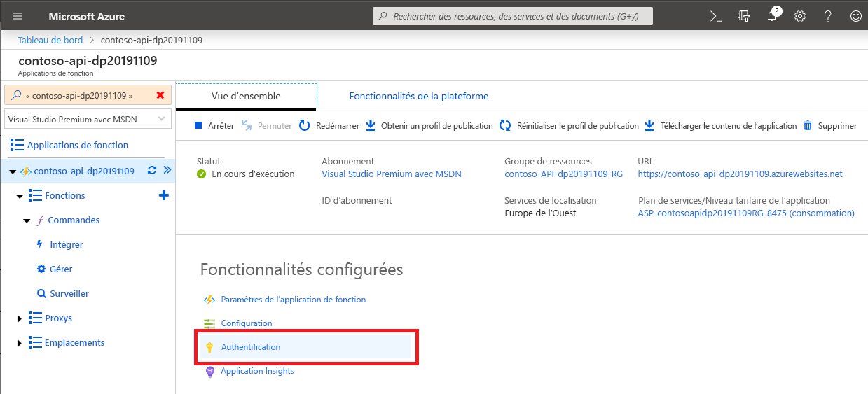The height and width of the screenshot is (394, 868).
Task: Open Cloud Shell from the top bar
Action: (x=715, y=16)
